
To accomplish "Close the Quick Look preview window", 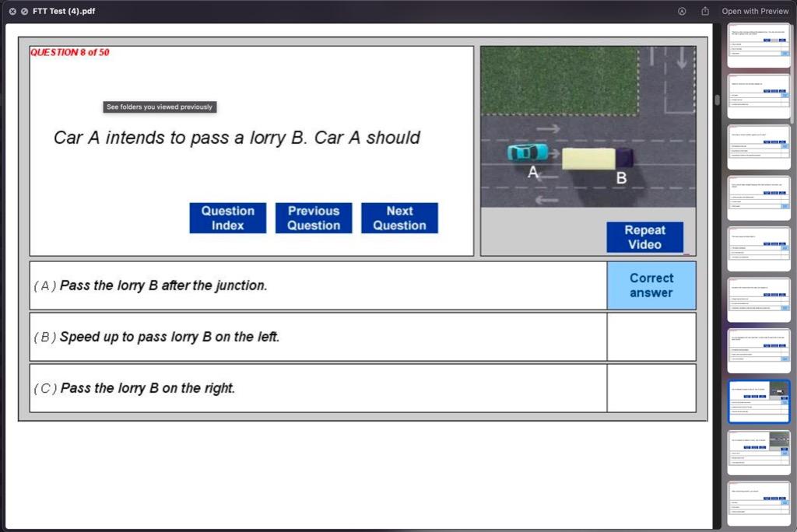I will point(12,11).
